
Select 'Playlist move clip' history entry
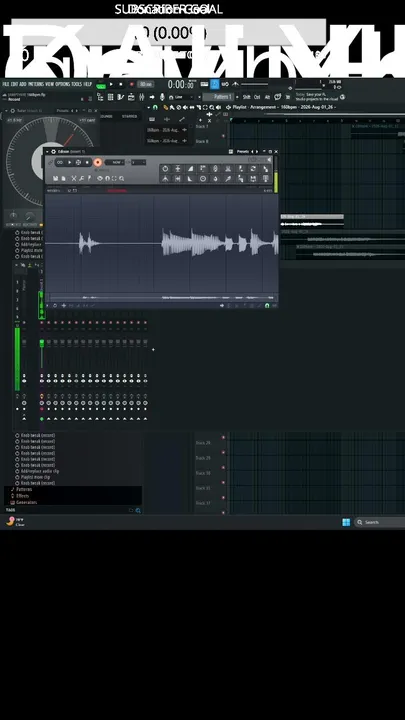tap(34, 477)
